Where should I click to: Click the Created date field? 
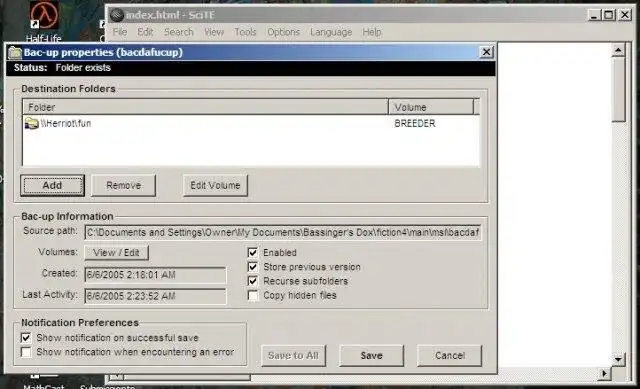pyautogui.click(x=155, y=275)
